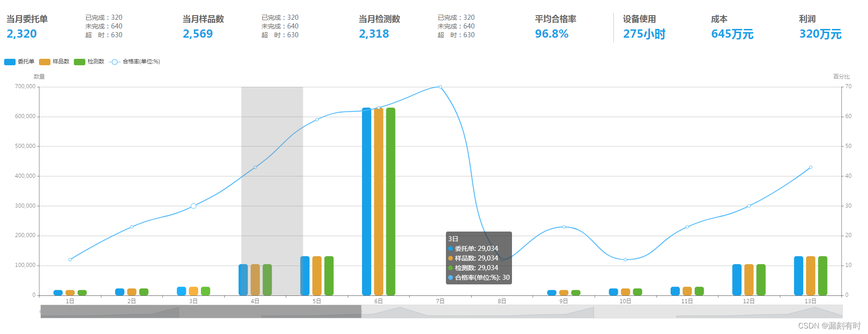Click the 设备使用 value 275小时

(644, 34)
